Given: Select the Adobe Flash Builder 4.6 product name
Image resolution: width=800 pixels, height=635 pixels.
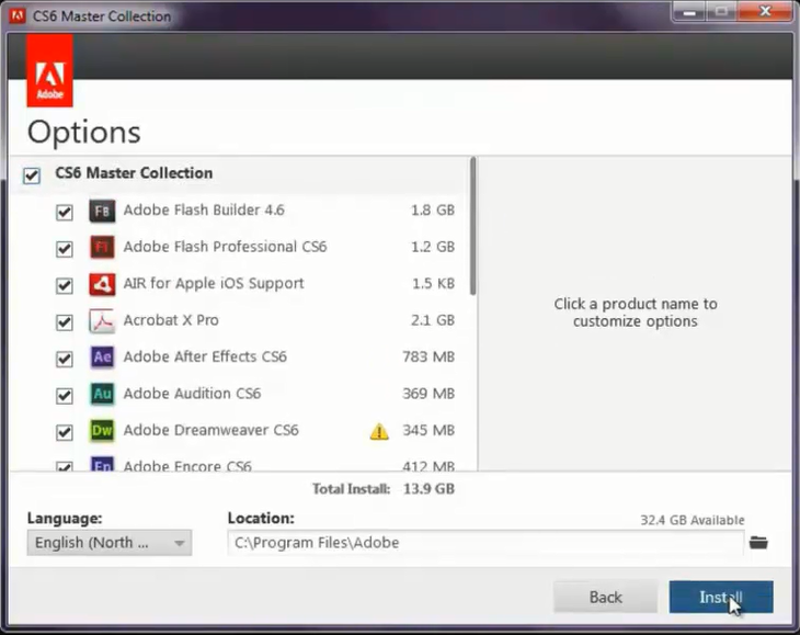Looking at the screenshot, I should click(204, 210).
